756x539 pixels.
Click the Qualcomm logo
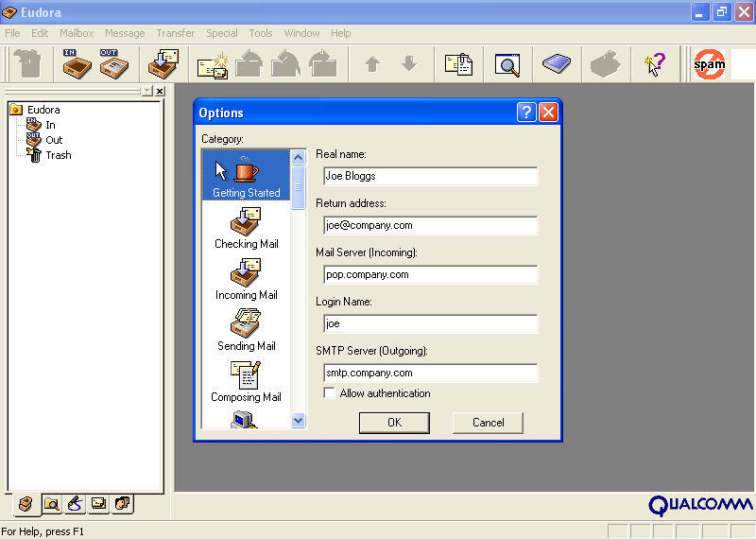(700, 506)
